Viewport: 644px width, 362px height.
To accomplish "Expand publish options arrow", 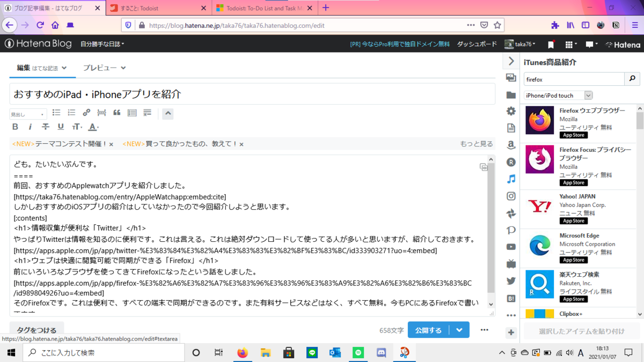I will click(x=459, y=330).
